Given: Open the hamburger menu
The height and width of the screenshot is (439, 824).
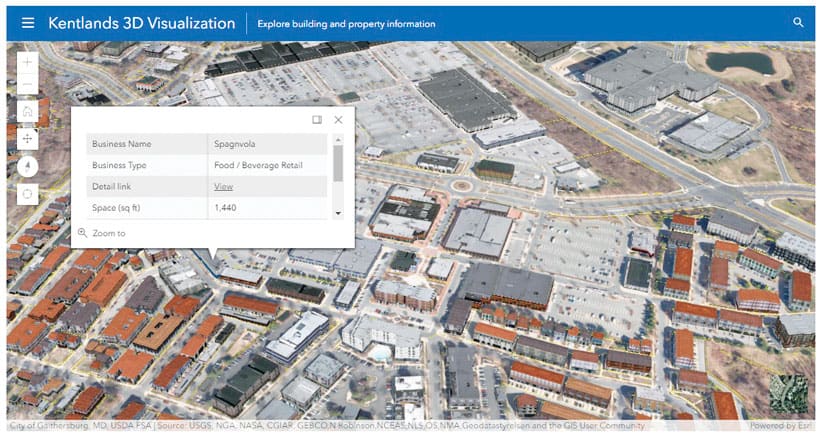Looking at the screenshot, I should (28, 23).
